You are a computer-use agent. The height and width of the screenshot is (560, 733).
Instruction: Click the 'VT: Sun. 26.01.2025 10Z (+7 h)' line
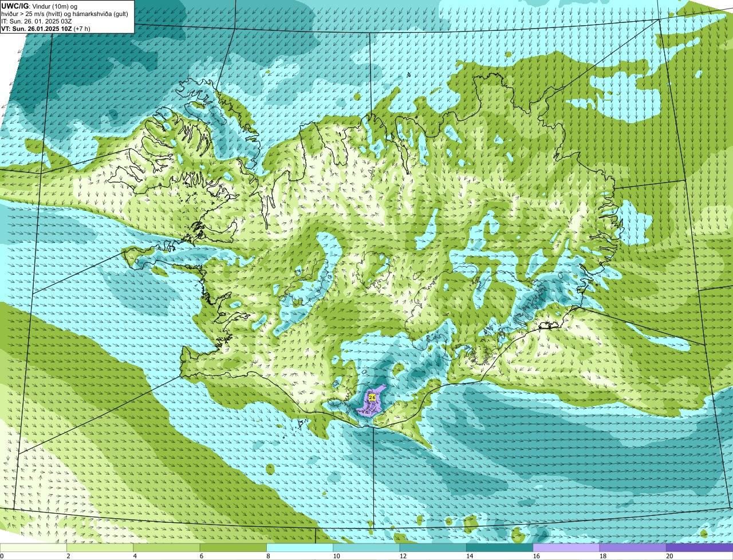[45, 28]
